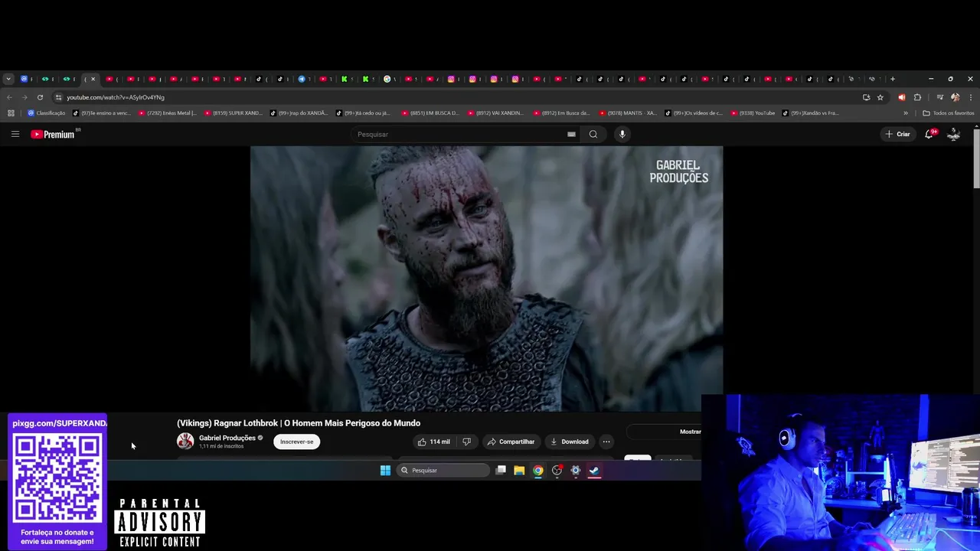Open Task View on the taskbar
The width and height of the screenshot is (980, 551).
tap(501, 471)
